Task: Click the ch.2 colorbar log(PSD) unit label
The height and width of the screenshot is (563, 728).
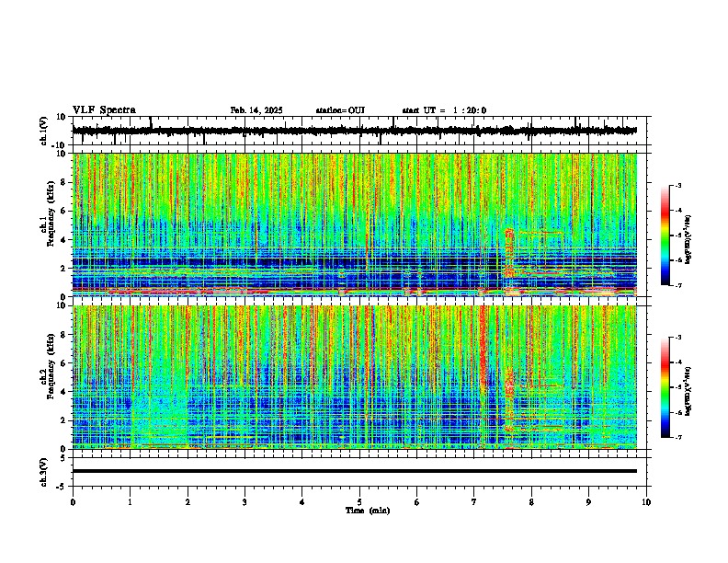Action: point(688,391)
